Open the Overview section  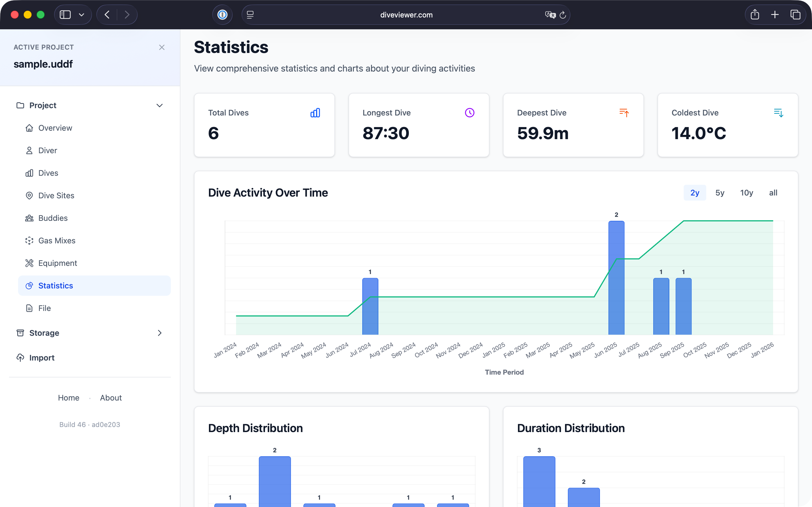tap(55, 128)
